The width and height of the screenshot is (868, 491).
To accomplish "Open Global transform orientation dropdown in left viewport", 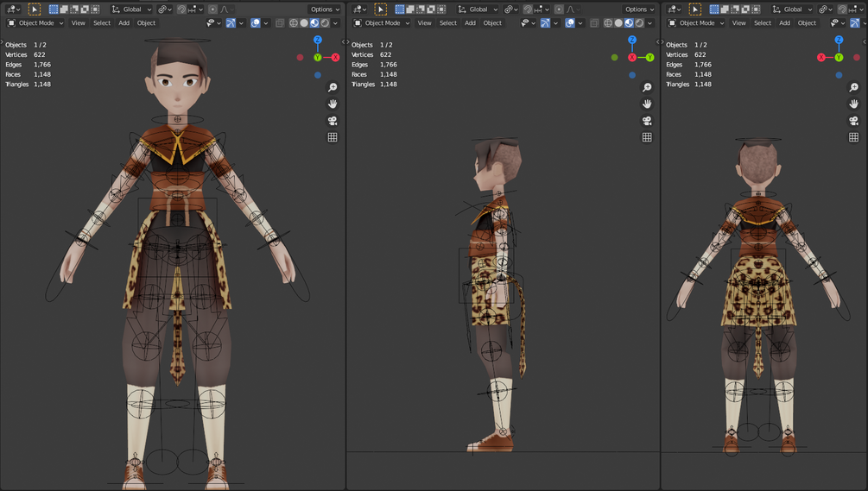I will point(132,9).
